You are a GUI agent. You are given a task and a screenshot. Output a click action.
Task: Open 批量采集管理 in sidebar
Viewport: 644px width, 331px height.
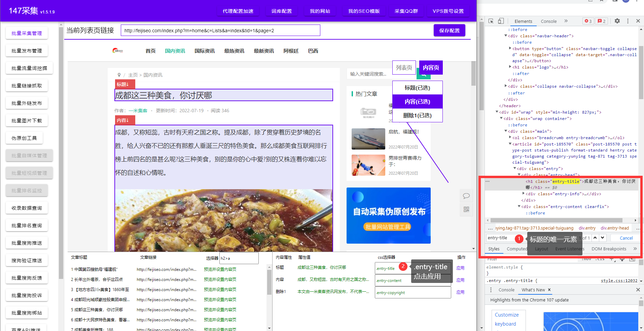[27, 33]
